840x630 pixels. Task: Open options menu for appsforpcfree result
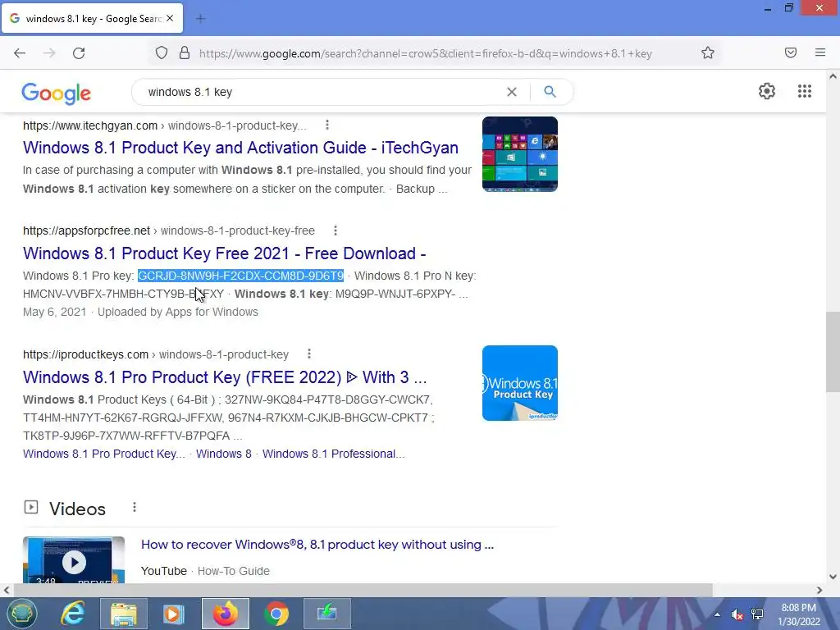(x=336, y=231)
